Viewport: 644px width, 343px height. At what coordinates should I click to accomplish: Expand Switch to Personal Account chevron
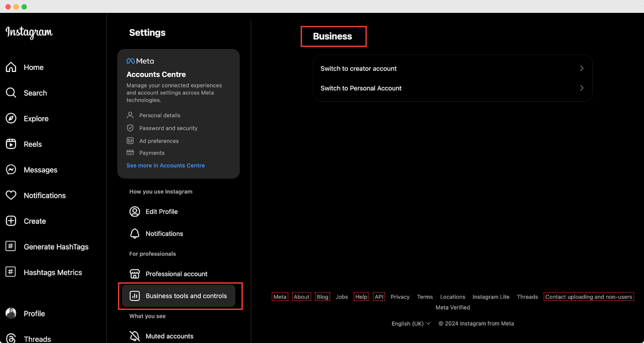tap(582, 88)
